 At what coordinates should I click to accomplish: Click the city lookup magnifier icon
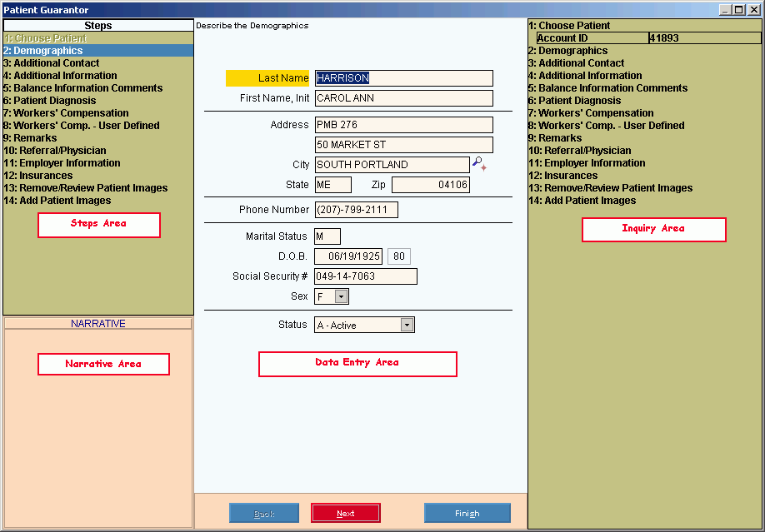tap(479, 164)
